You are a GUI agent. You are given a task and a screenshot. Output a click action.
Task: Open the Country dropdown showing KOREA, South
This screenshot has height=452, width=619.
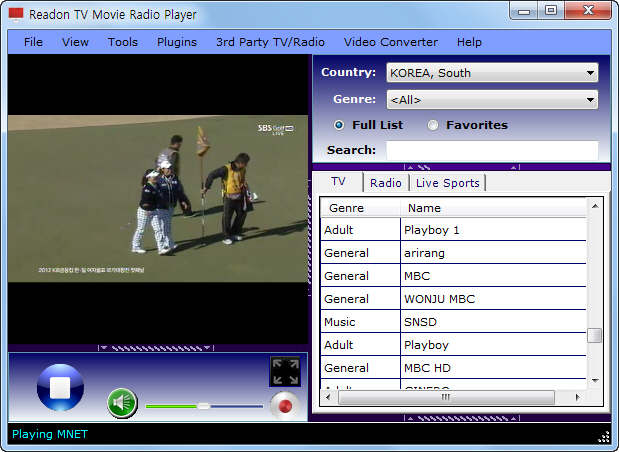coord(492,73)
